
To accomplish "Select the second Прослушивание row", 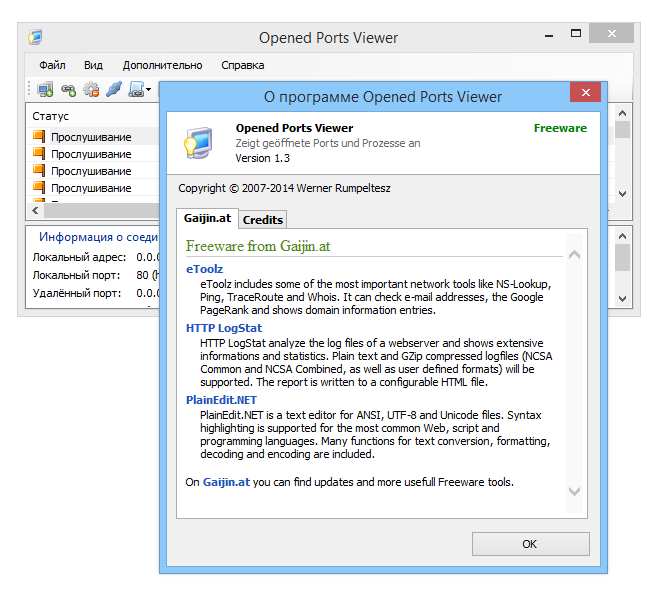I will (x=91, y=154).
